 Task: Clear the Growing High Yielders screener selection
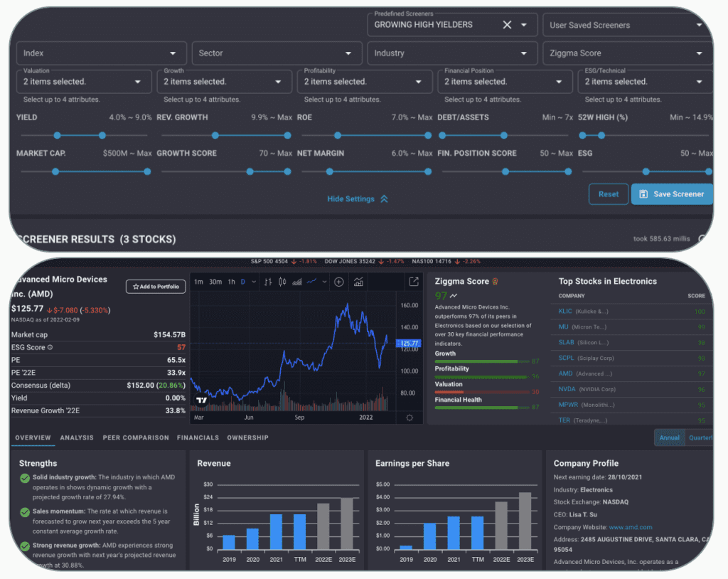[507, 25]
